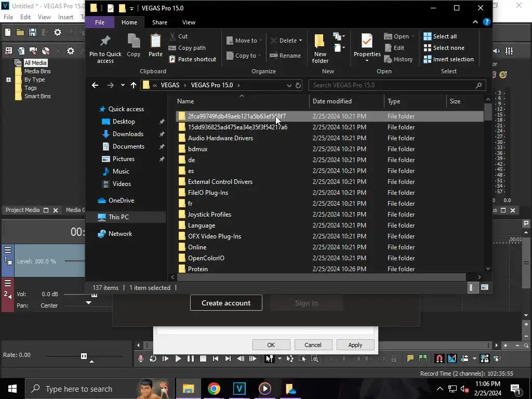This screenshot has height=399, width=532.
Task: Open File tab in Explorer ribbon
Action: tap(100, 22)
